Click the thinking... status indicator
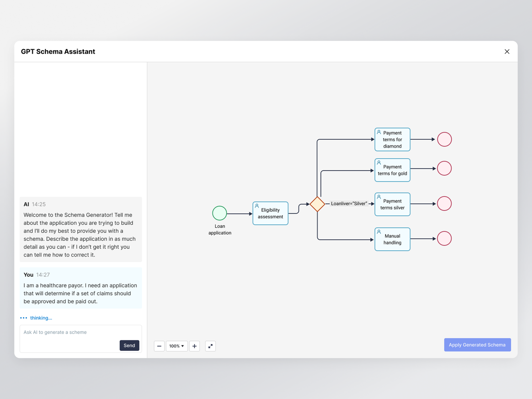Screen dimensions: 532x399 pos(36,318)
